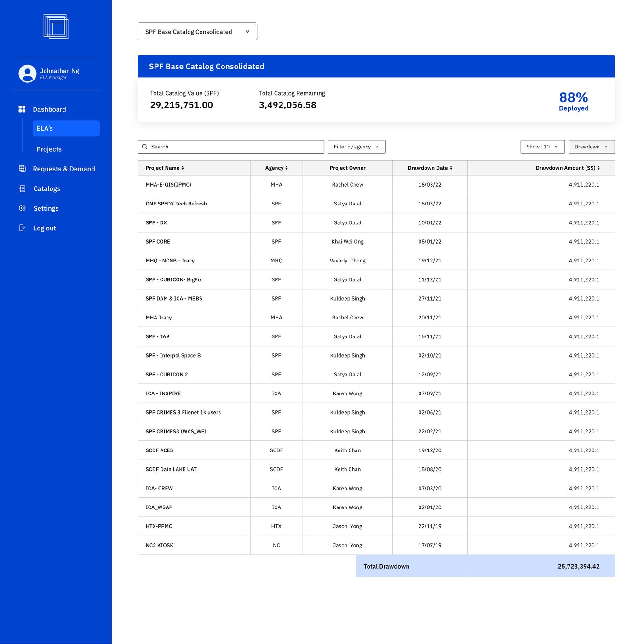Open the Catalogs section
The height and width of the screenshot is (644, 644).
[46, 188]
